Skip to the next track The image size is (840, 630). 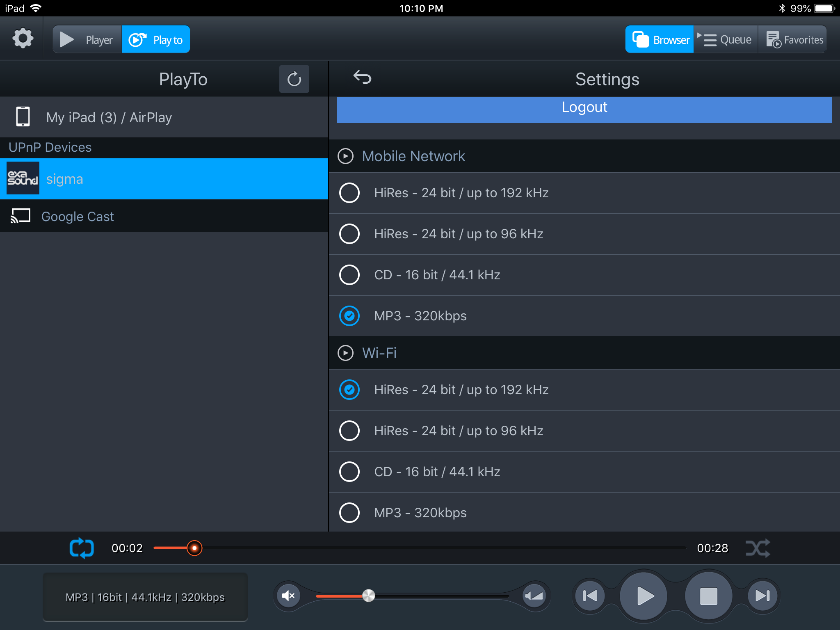(762, 596)
